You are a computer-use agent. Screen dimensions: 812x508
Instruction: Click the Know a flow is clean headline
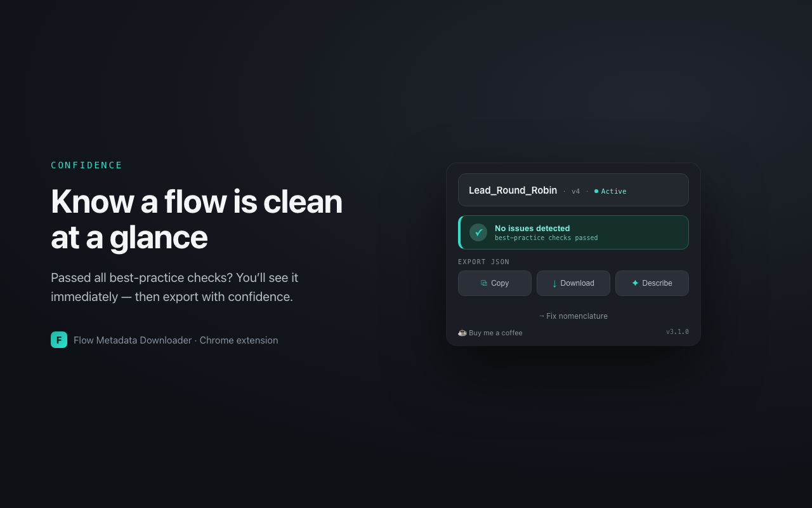coord(197,219)
